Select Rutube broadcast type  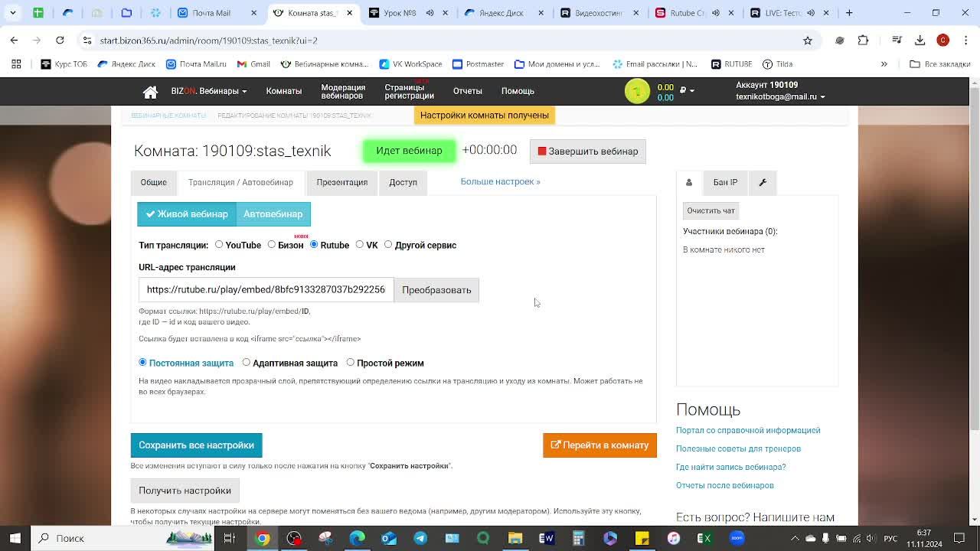pyautogui.click(x=314, y=245)
